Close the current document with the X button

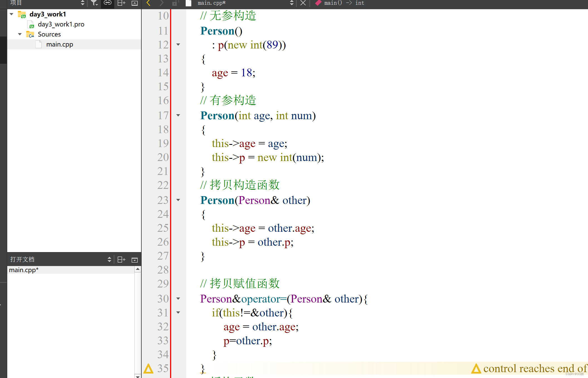pos(303,3)
